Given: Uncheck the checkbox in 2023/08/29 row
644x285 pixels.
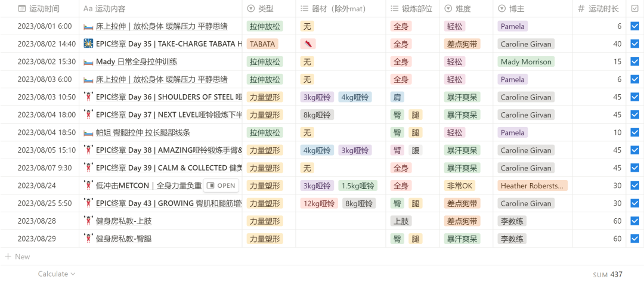Looking at the screenshot, I should [634, 238].
